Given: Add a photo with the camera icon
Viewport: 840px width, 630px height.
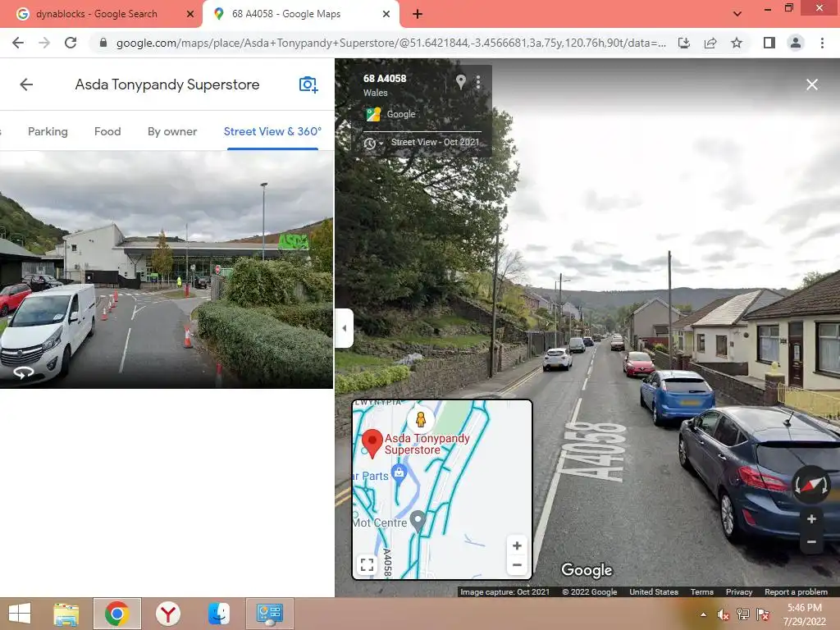Looking at the screenshot, I should coord(308,84).
